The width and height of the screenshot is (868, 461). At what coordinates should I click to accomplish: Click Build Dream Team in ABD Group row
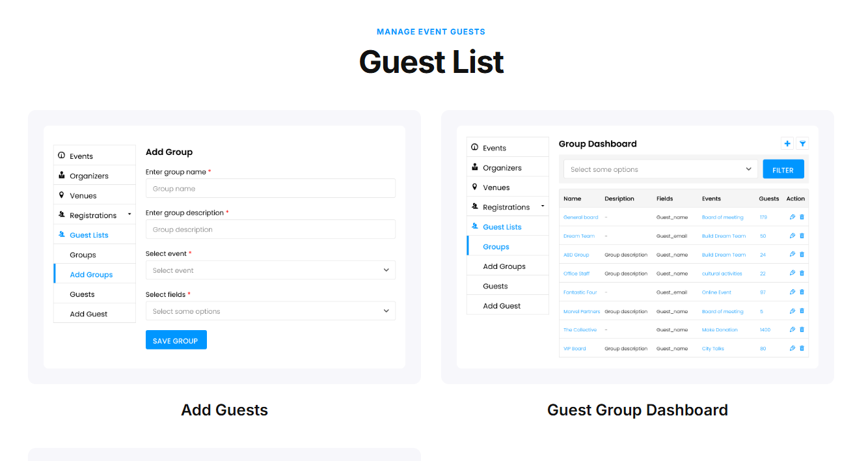coord(724,255)
